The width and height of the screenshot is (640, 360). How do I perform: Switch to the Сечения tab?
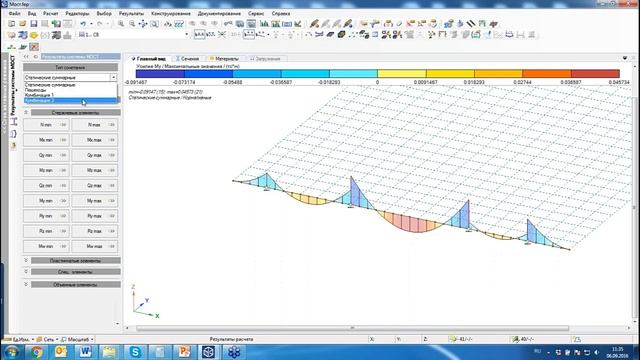coord(187,59)
